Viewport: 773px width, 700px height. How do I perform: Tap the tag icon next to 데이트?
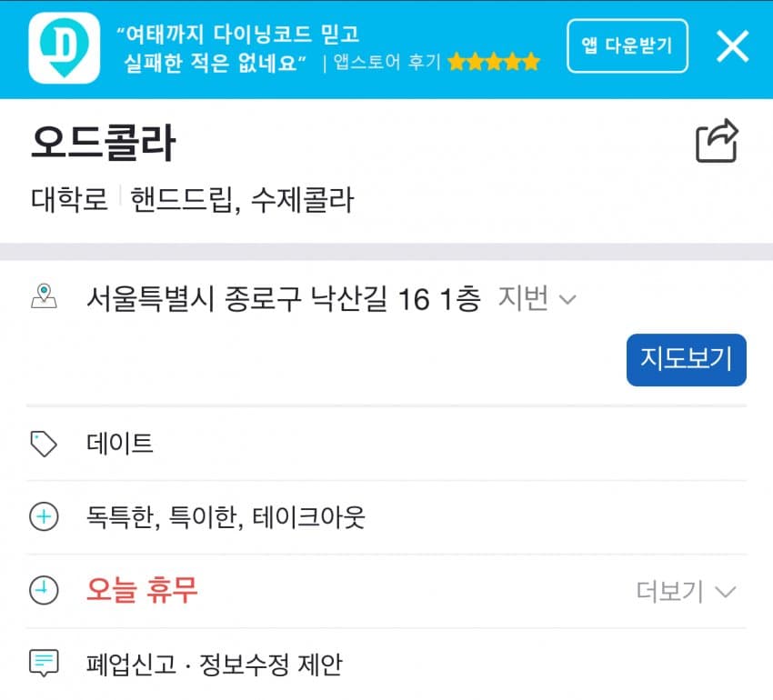43,444
